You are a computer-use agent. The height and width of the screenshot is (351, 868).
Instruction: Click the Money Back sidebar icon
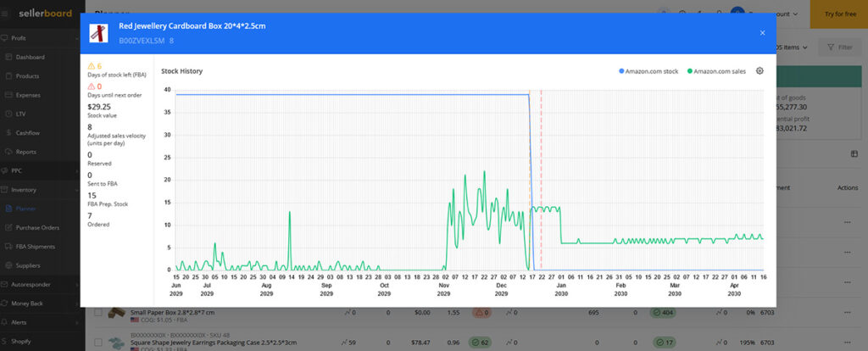(5, 304)
